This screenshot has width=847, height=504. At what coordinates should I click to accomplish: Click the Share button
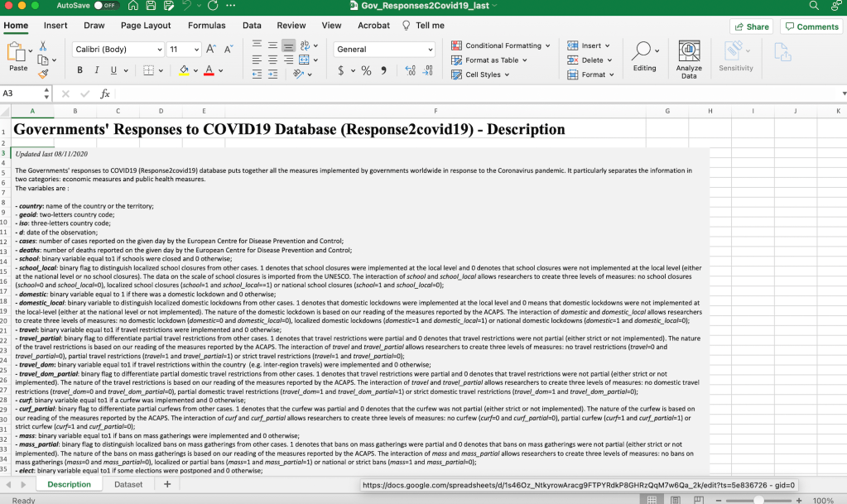click(x=751, y=26)
